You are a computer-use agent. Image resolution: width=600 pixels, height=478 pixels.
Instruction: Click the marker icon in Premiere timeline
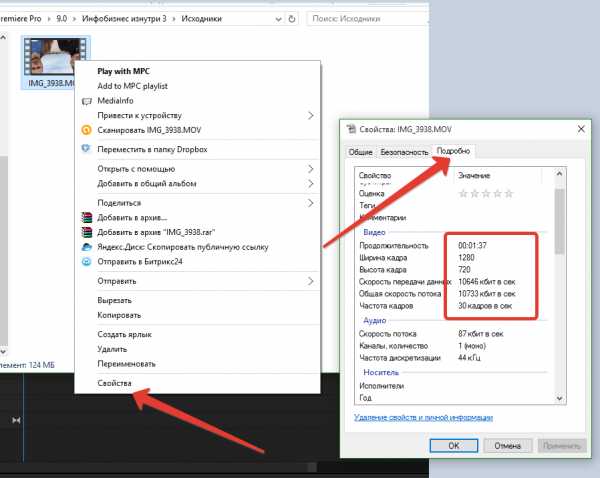(16, 420)
